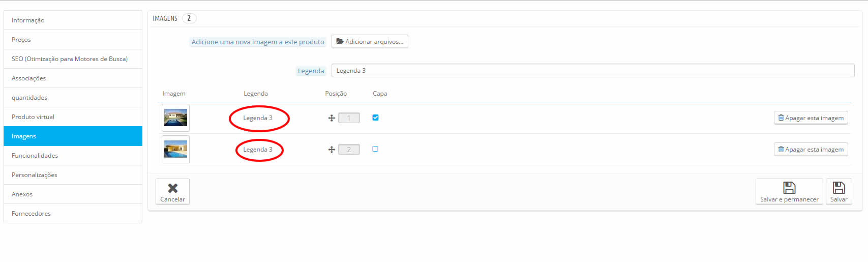Open the SEO (Otimização para Motores de Busca) tab

coord(73,59)
